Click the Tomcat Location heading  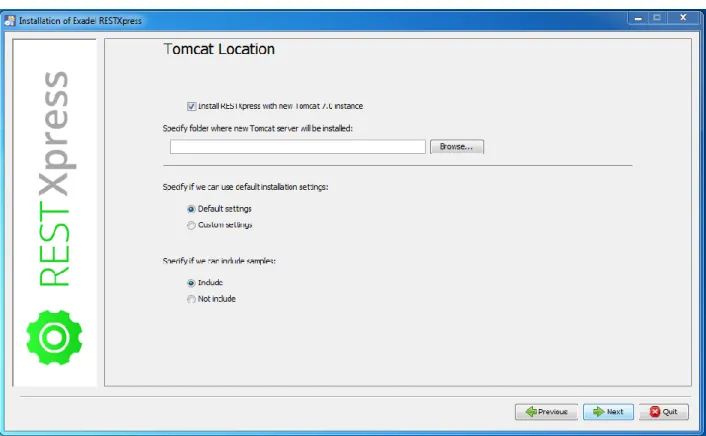click(219, 49)
